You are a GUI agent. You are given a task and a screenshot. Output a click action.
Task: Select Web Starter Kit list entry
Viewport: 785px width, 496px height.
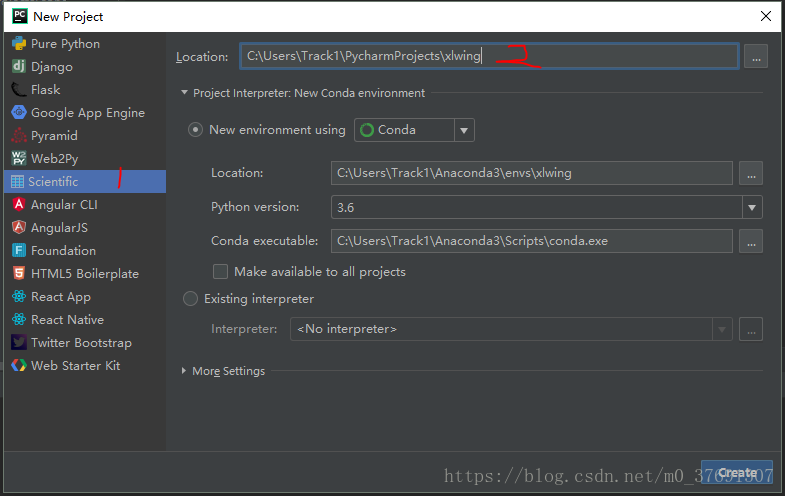tap(85, 365)
